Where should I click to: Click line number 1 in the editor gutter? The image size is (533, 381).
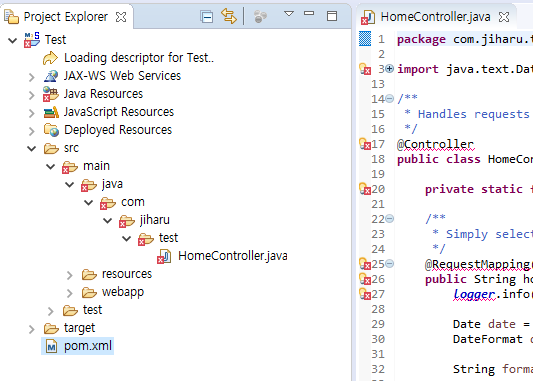click(x=381, y=39)
